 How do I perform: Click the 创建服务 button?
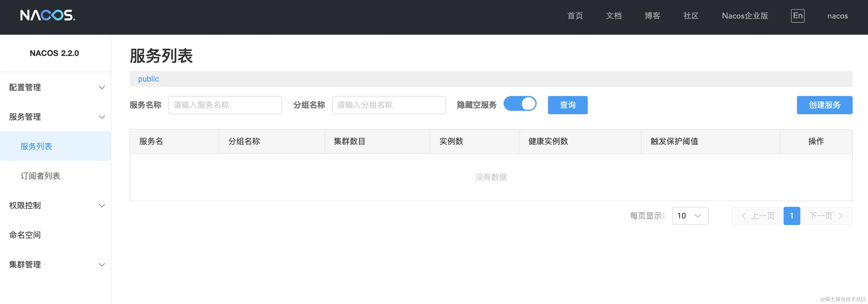(825, 105)
